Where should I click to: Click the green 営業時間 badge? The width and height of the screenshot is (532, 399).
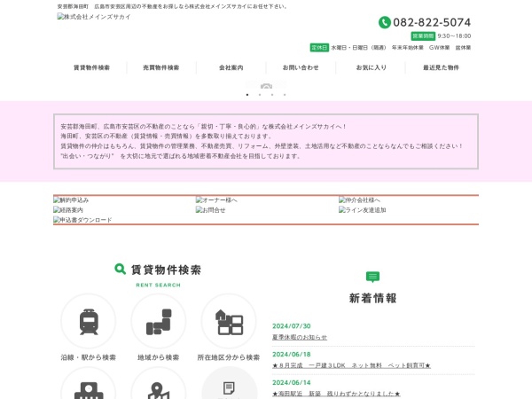[423, 36]
